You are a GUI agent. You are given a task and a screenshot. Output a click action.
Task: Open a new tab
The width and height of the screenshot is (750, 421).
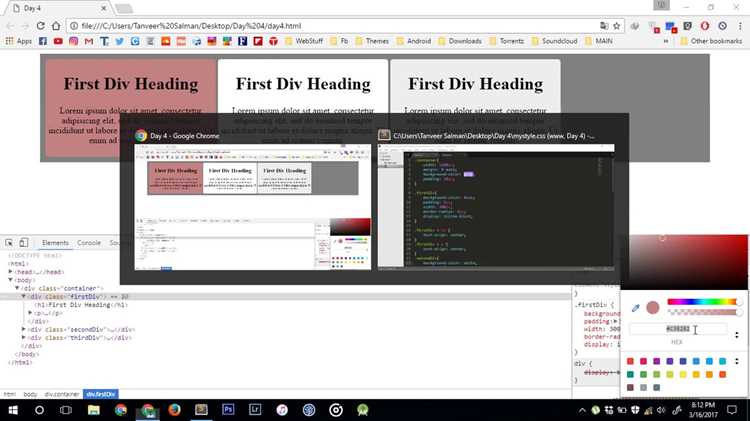coord(123,9)
